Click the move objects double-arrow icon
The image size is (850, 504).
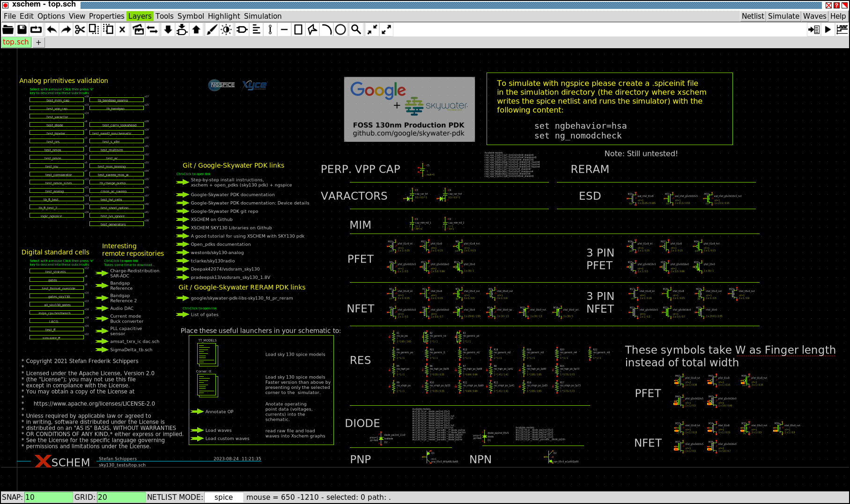pyautogui.click(x=152, y=29)
